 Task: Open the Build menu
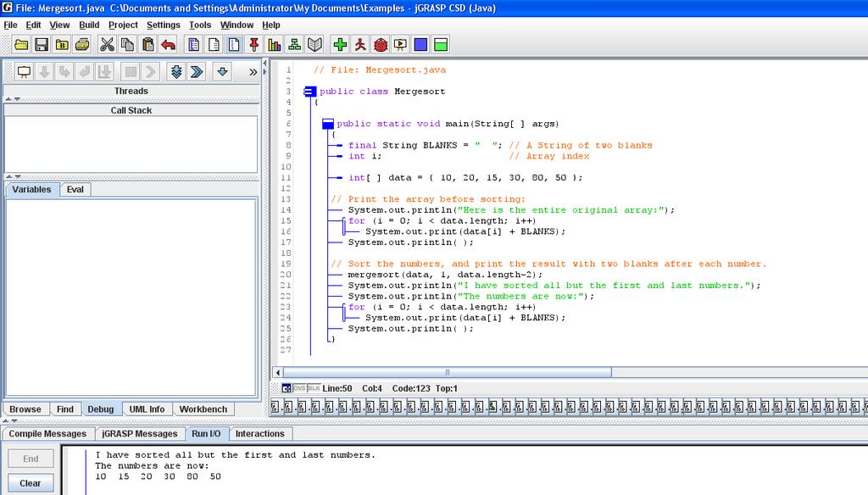click(x=89, y=25)
